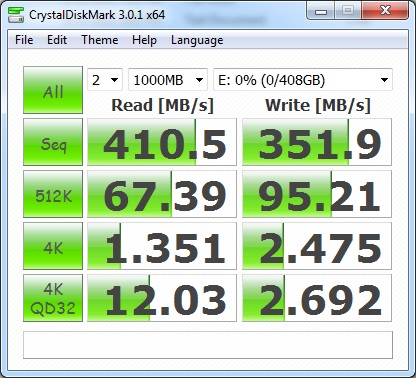Click the Seq write result 351.9
Screen dimensions: 416x378
[317, 142]
